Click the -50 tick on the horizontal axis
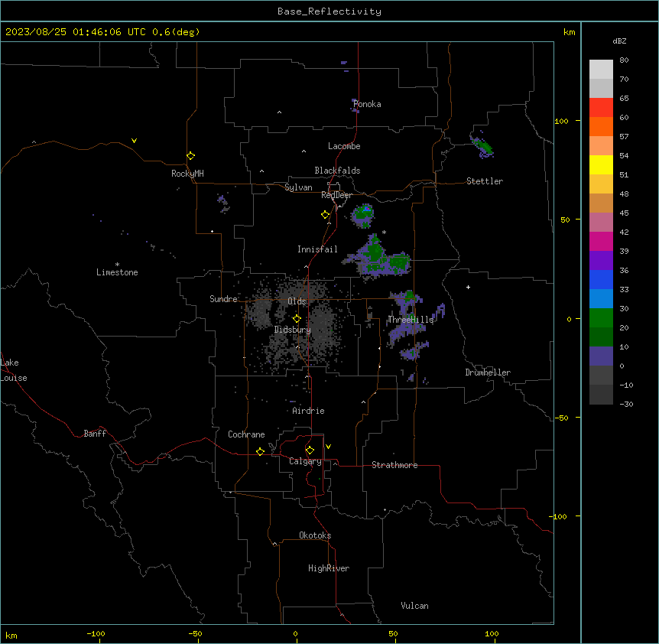Image resolution: width=659 pixels, height=644 pixels. pyautogui.click(x=195, y=633)
